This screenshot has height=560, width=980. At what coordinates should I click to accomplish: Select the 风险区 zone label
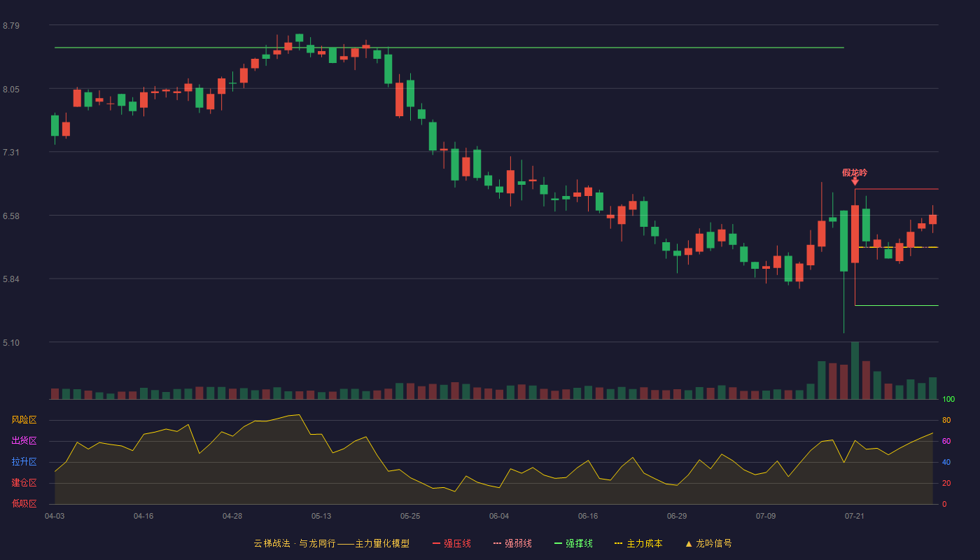coord(24,420)
